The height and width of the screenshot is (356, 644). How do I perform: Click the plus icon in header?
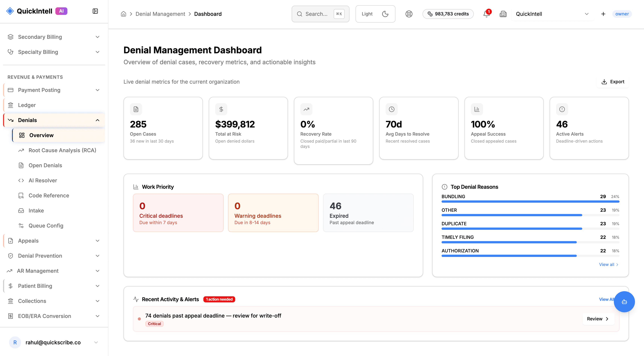pyautogui.click(x=603, y=14)
